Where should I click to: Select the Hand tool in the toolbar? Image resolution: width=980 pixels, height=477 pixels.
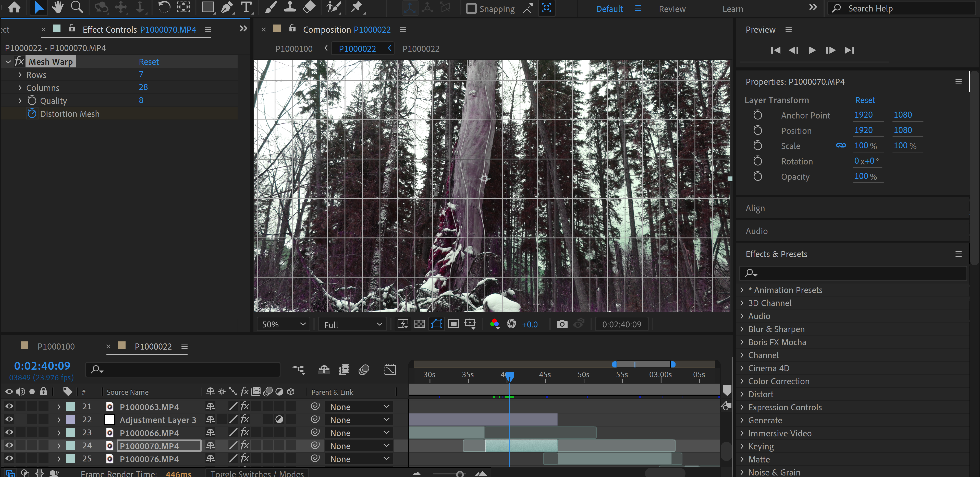pos(57,7)
